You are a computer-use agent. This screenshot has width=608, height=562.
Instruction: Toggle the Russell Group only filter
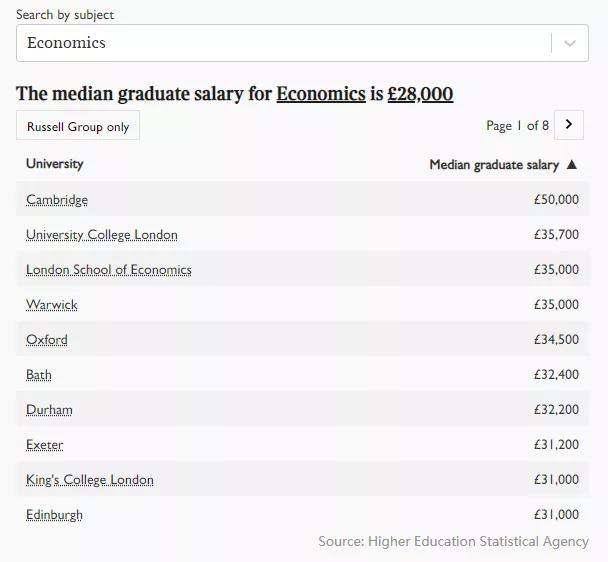point(78,127)
